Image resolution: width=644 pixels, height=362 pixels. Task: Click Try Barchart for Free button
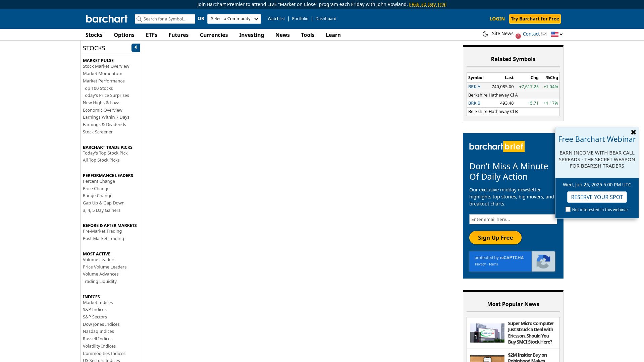(535, 19)
